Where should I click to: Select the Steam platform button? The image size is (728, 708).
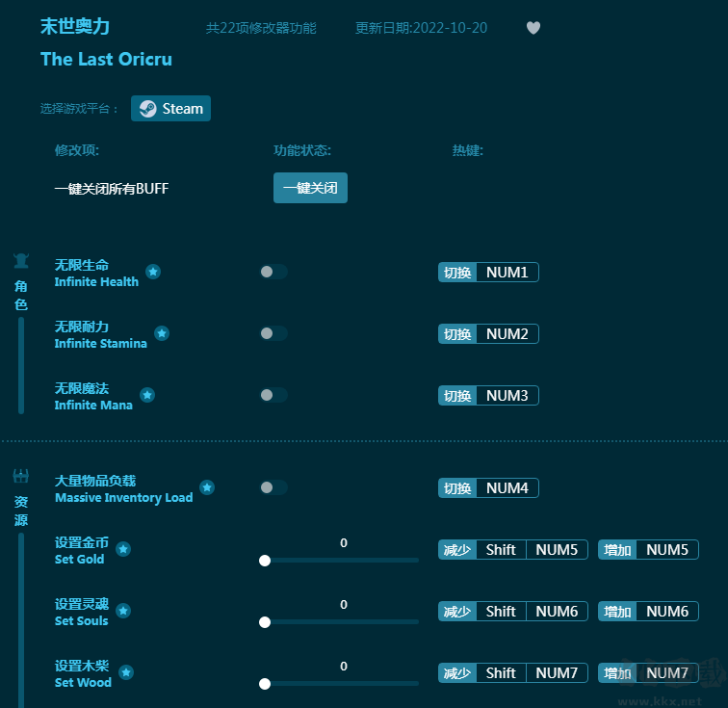pos(171,109)
